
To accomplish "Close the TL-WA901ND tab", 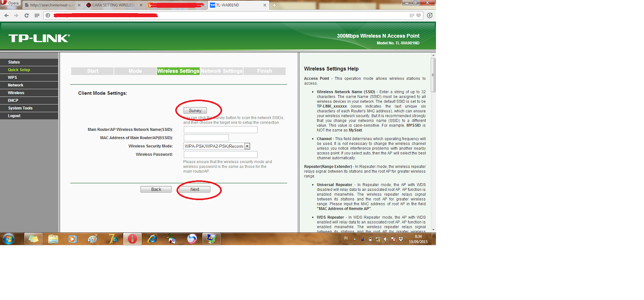I will [264, 5].
